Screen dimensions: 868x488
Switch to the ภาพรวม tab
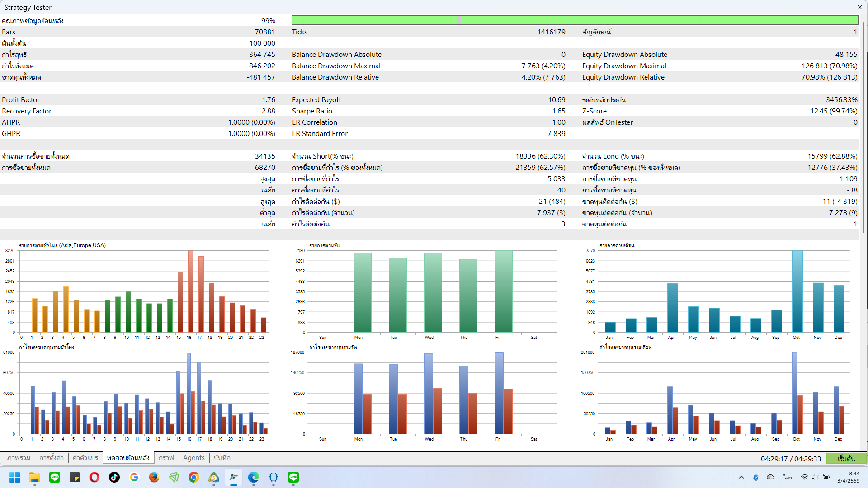19,458
